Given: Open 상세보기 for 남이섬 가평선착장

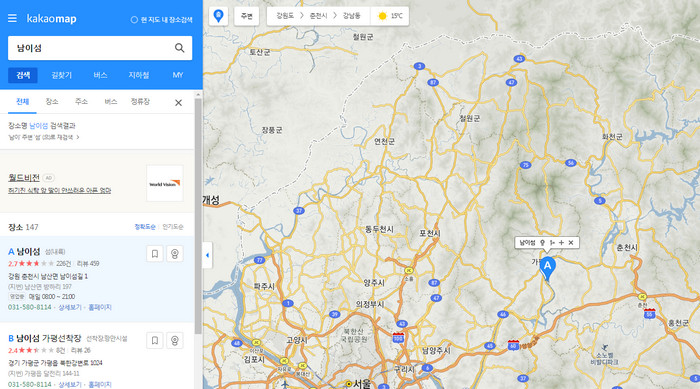Looking at the screenshot, I should 70,385.
